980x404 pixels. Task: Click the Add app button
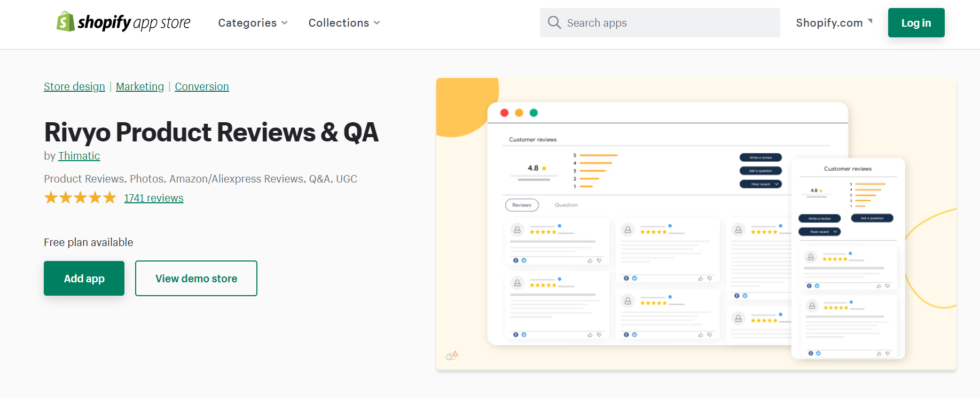[84, 278]
